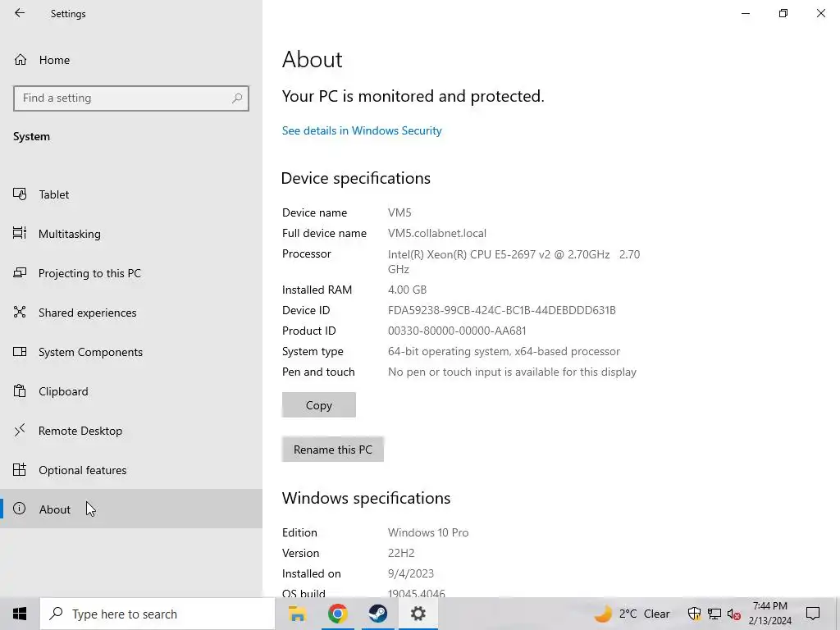Click the Projecting to this PC icon

(x=20, y=272)
